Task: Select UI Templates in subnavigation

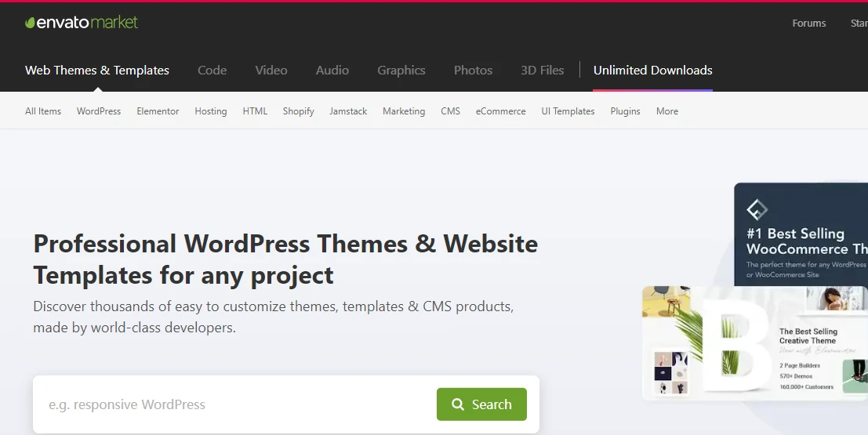Action: coord(568,111)
